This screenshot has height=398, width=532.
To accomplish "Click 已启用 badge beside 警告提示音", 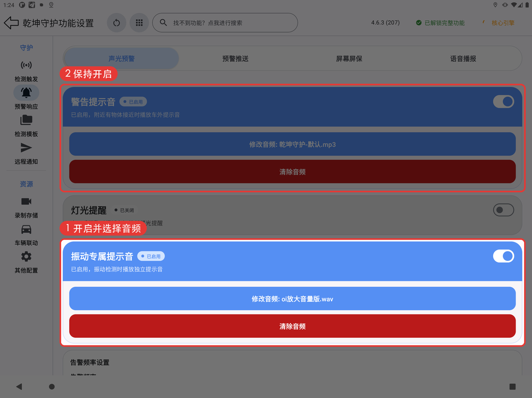I will (133, 102).
